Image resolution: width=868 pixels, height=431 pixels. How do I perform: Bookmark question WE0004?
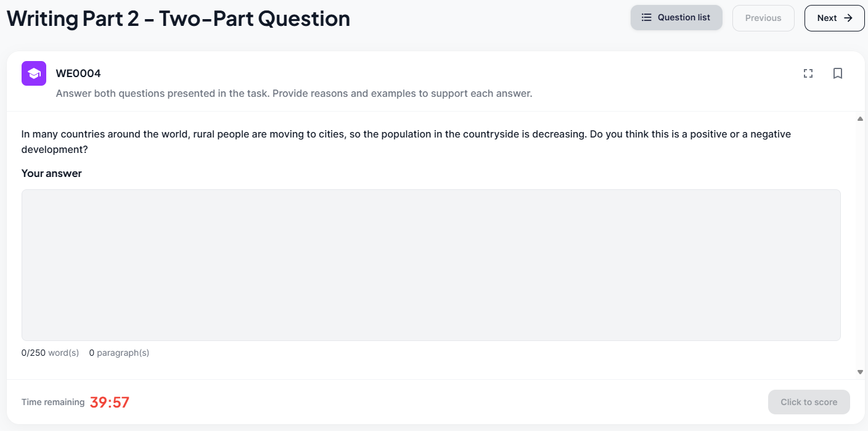[x=838, y=73]
